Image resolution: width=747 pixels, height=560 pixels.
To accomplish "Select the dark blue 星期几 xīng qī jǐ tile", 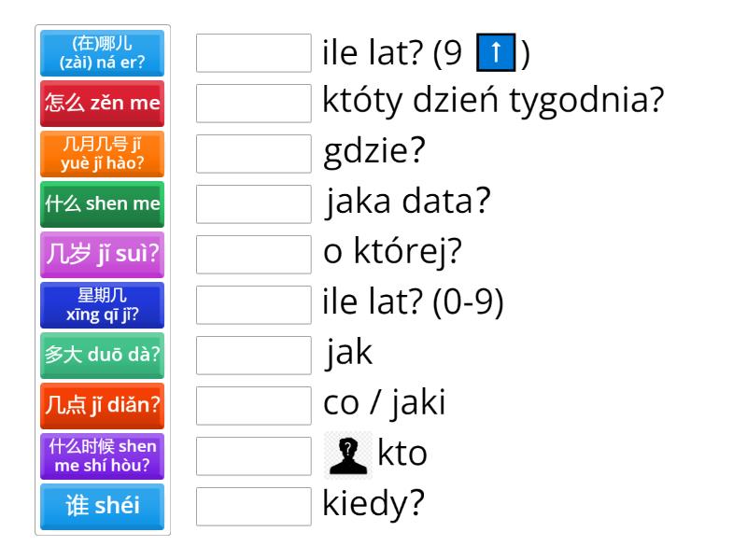I will point(103,305).
